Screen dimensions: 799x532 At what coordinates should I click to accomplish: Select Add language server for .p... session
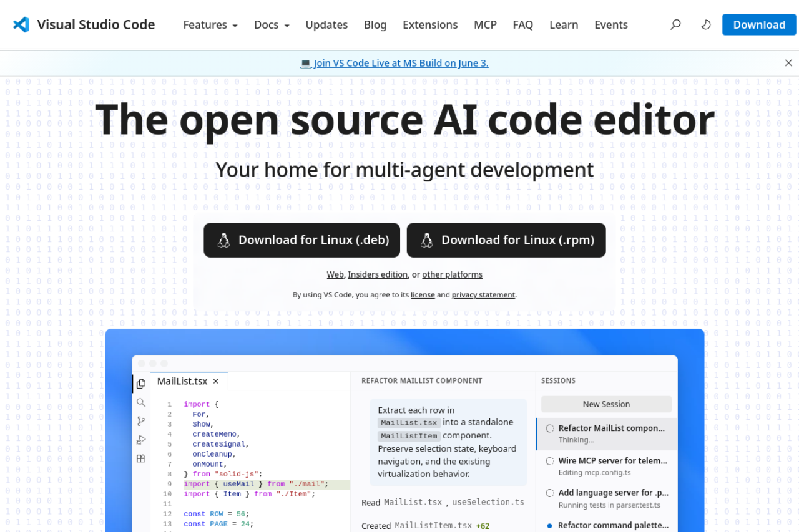[x=606, y=498]
